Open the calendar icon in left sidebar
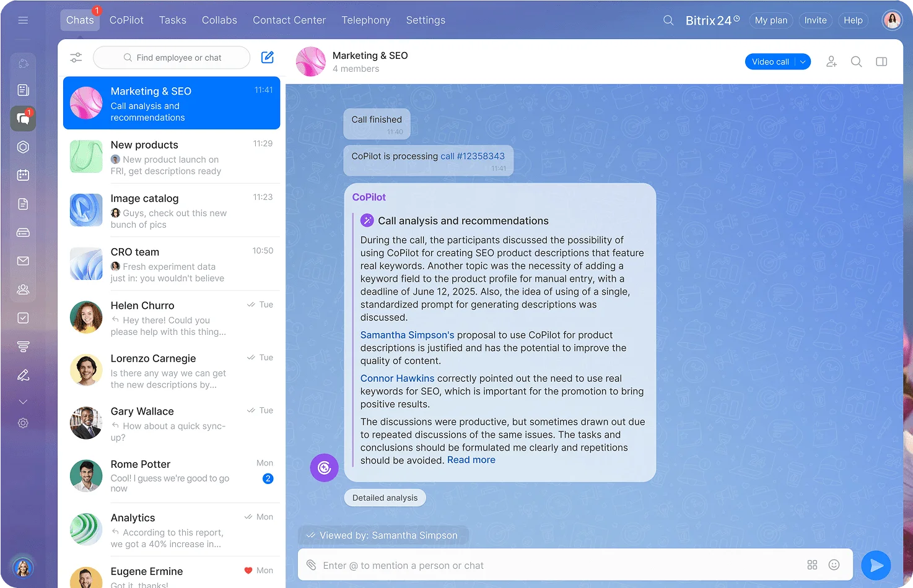The image size is (913, 588). [x=23, y=175]
